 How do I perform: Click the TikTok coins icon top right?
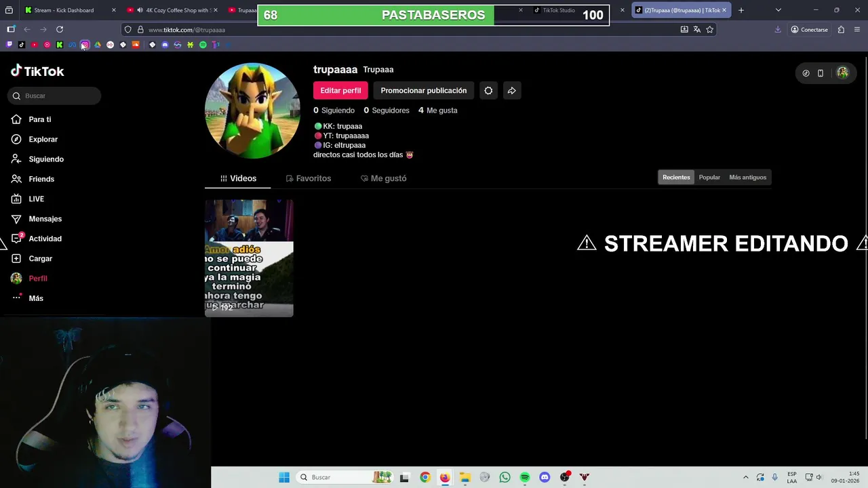[x=806, y=73]
